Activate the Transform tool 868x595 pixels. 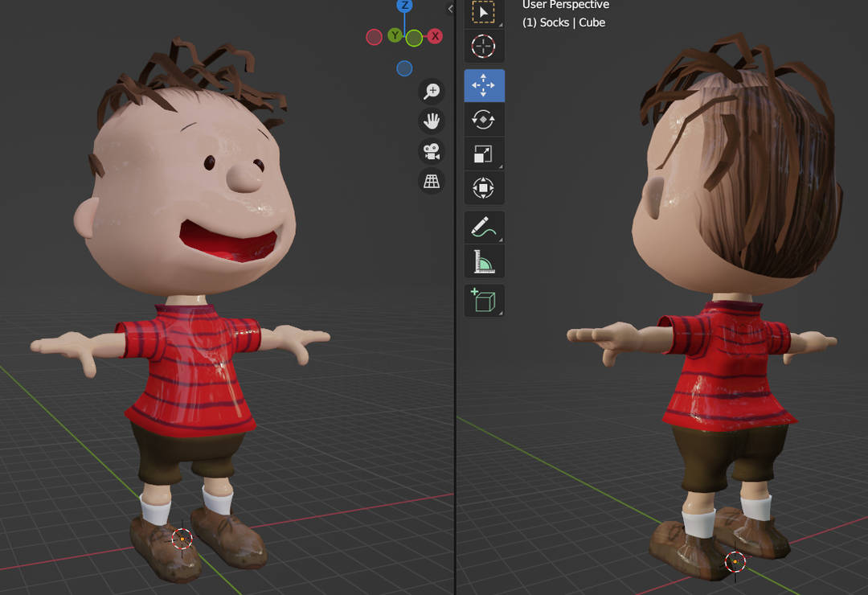[x=483, y=187]
